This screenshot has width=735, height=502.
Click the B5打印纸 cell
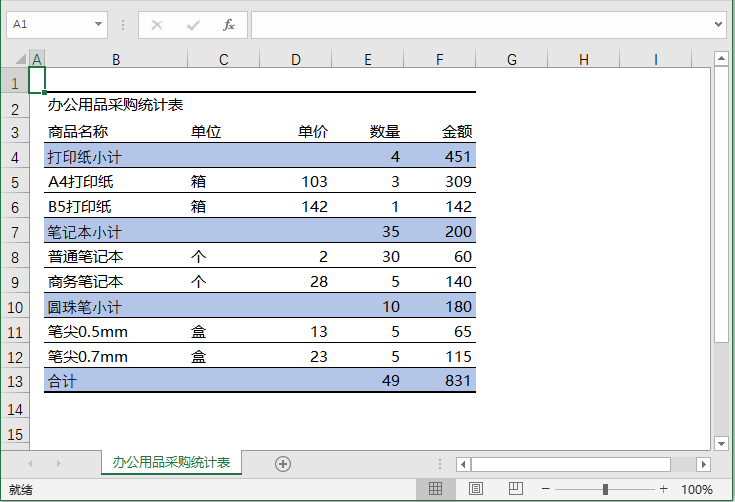pos(116,206)
